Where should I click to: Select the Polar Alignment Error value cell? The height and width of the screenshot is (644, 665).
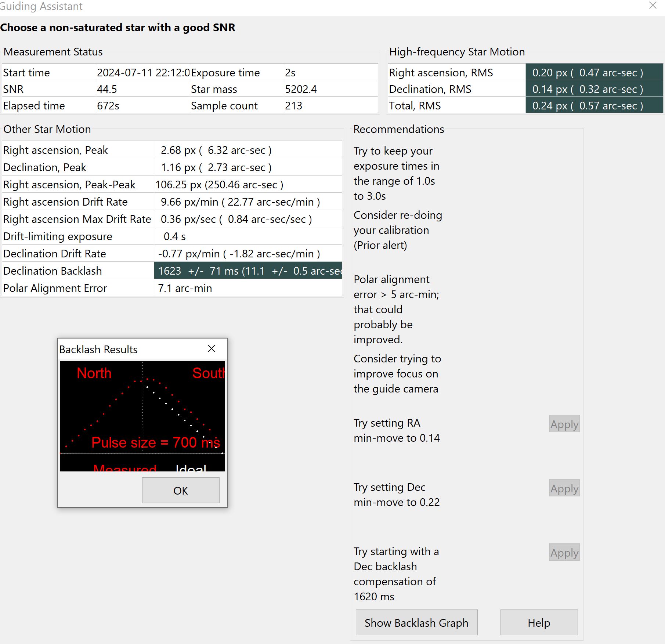click(x=248, y=288)
